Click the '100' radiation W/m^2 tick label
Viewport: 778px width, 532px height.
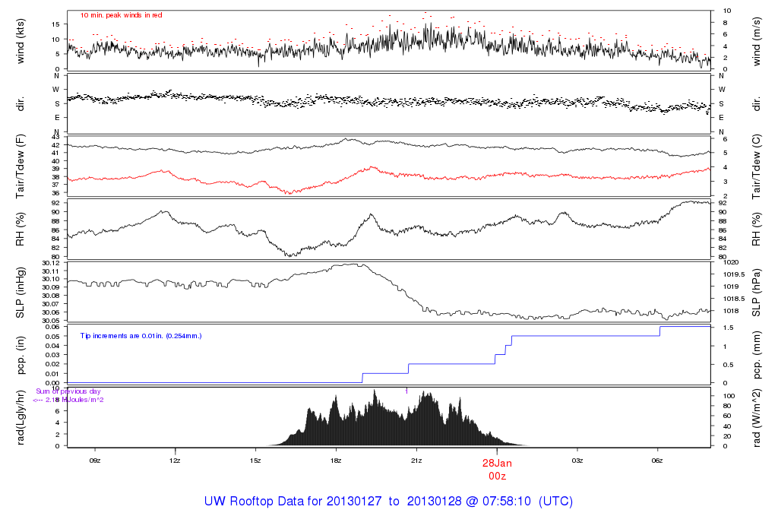tap(729, 396)
